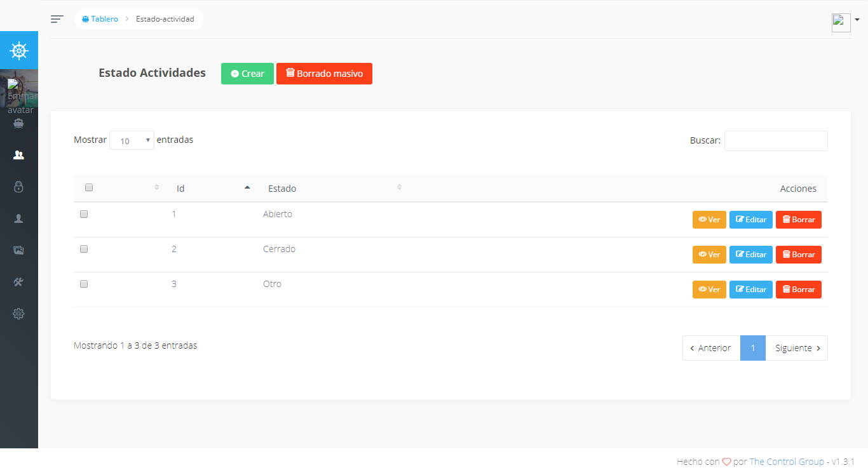Open the settings gear icon in sidebar
This screenshot has width=868, height=475.
18,314
